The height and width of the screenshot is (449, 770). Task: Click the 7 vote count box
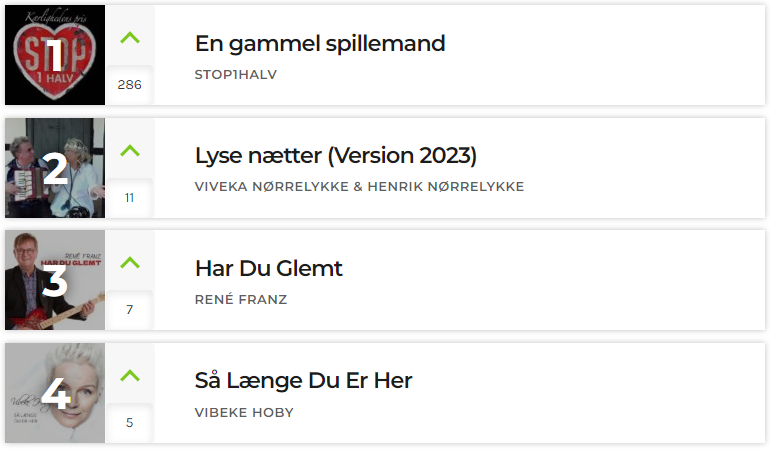click(130, 309)
